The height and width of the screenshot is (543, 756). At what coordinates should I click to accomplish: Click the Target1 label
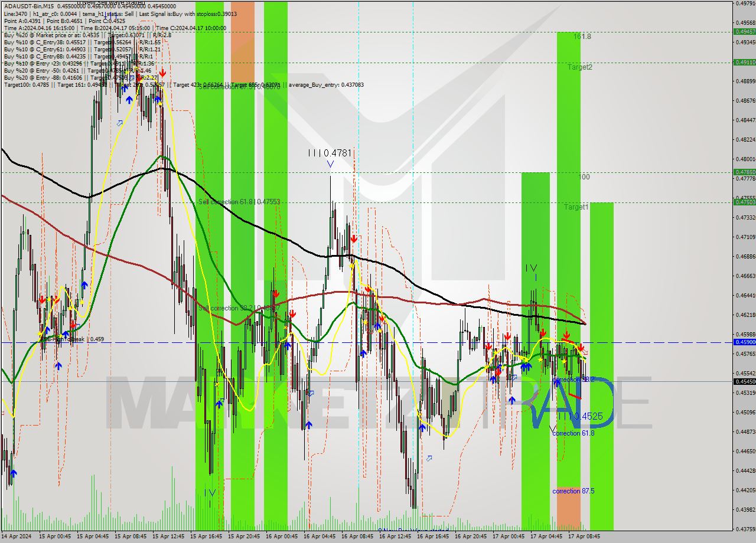(x=576, y=207)
